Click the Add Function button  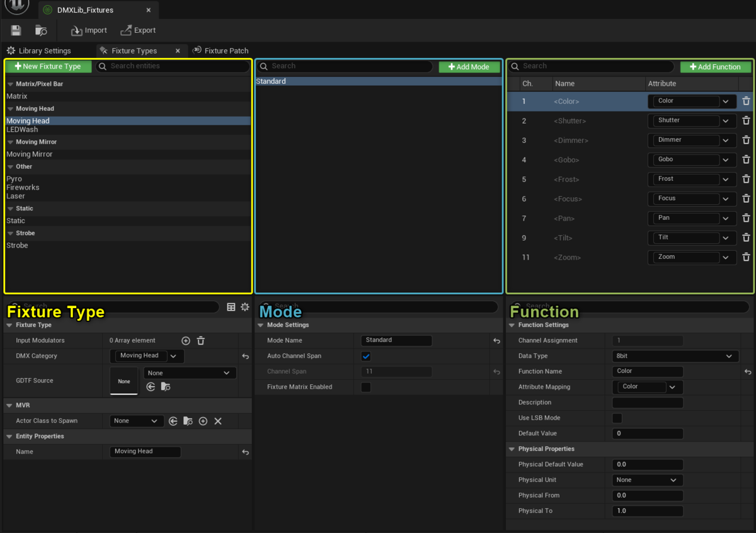pyautogui.click(x=715, y=67)
